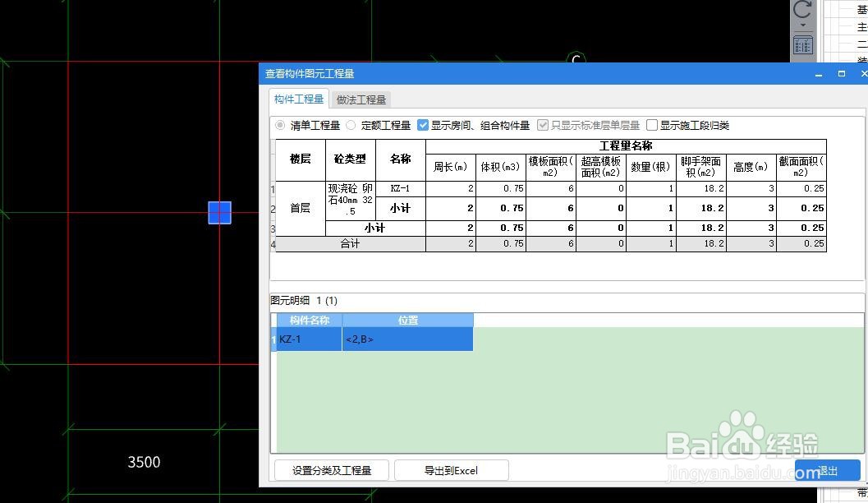Viewport: 868px width, 503px height.
Task: Select the checklist grid icon below refresh tool
Action: pyautogui.click(x=802, y=45)
